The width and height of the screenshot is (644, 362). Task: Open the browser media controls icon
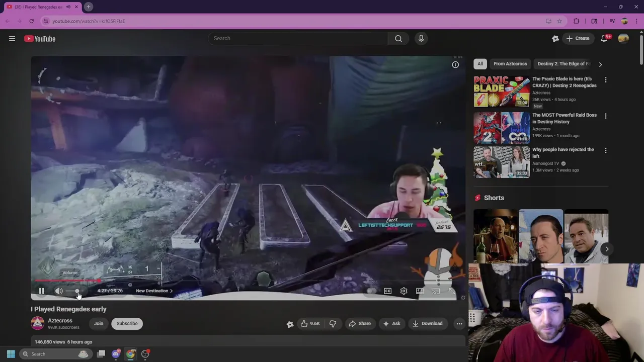(x=612, y=21)
